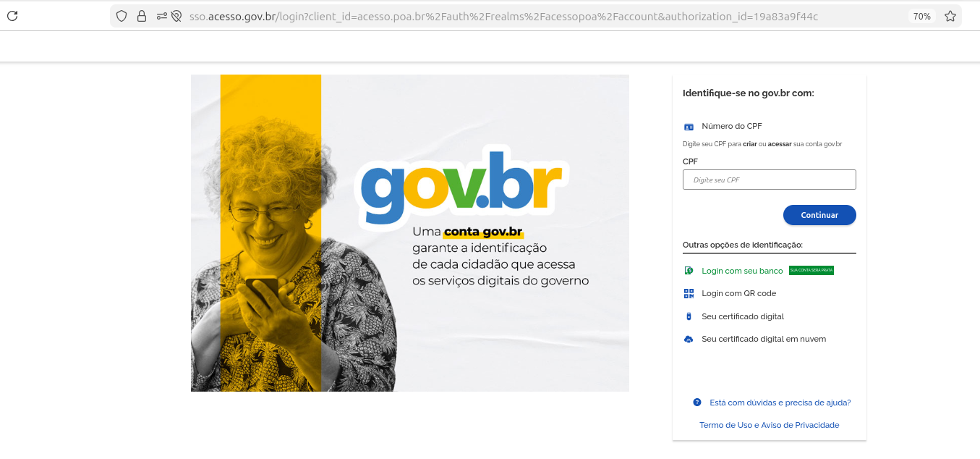980x459 pixels.
Task: View site security via padlock icon
Action: tap(142, 16)
